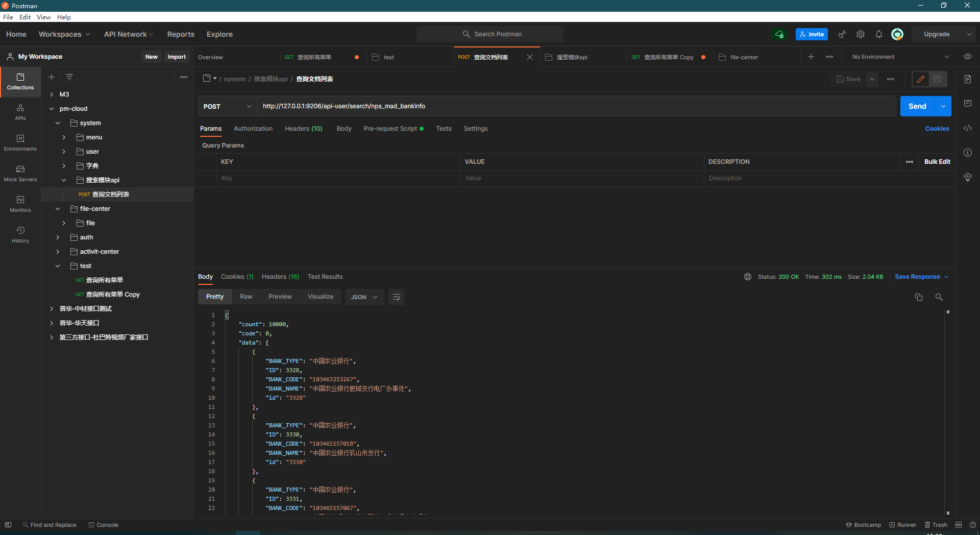
Task: Open the Workspaces dropdown menu
Action: tap(64, 34)
